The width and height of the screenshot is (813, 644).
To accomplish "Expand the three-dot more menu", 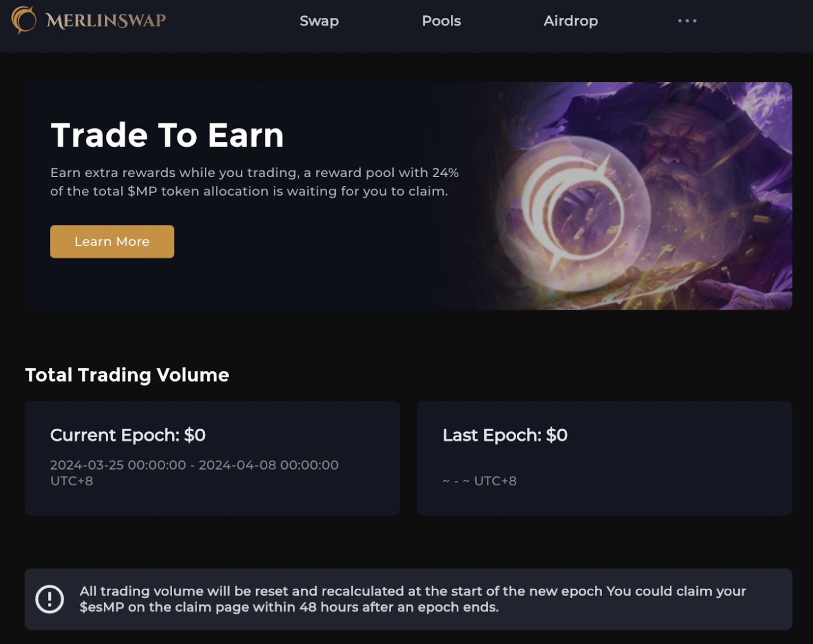I will [x=687, y=21].
